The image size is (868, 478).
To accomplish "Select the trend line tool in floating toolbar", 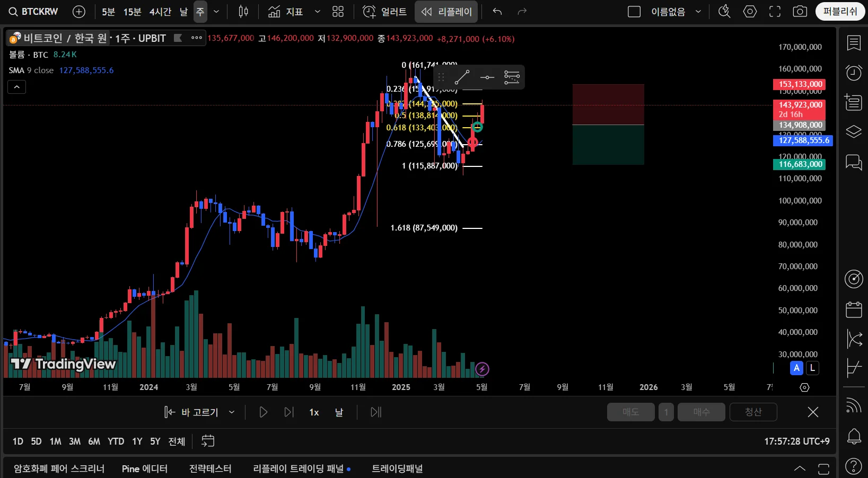I will [462, 77].
